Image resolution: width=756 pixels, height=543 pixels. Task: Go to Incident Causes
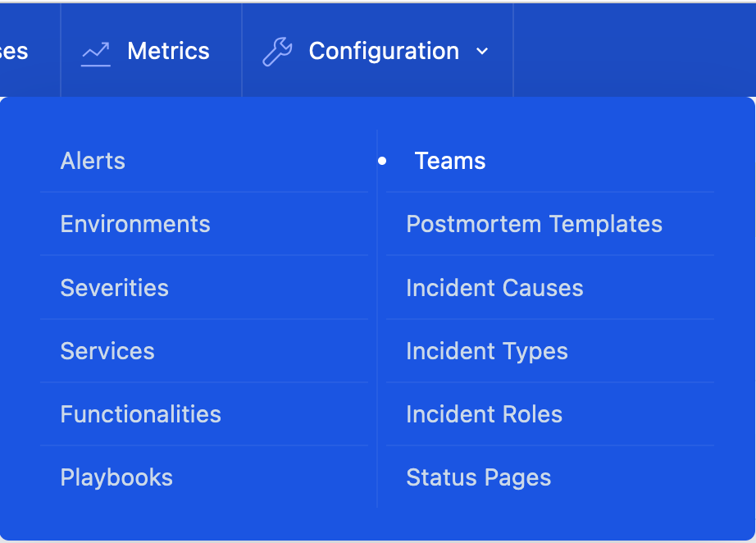494,288
